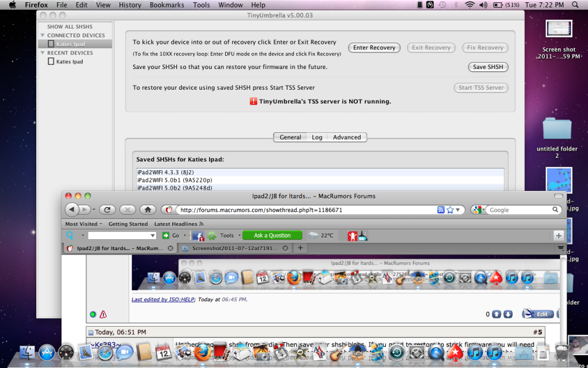The height and width of the screenshot is (368, 588).
Task: Collapse the RECENT DEVICES section in TinyUmbrella
Action: click(x=42, y=53)
